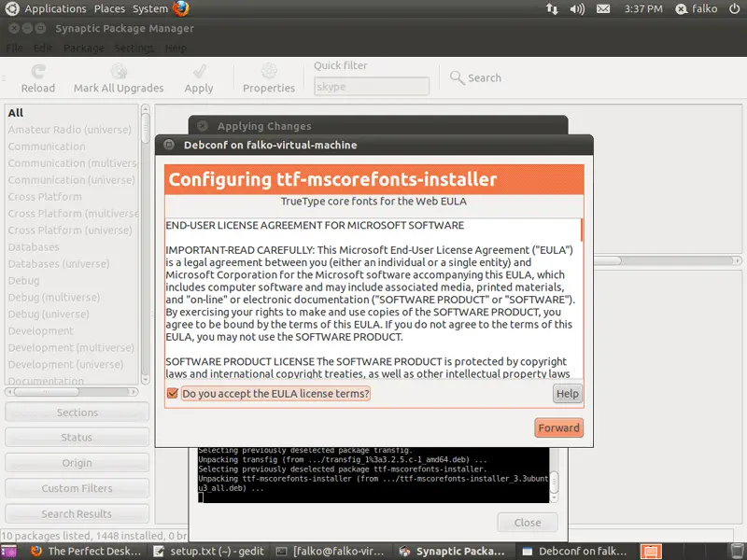Click Close in the Applying Changes window

pos(528,523)
